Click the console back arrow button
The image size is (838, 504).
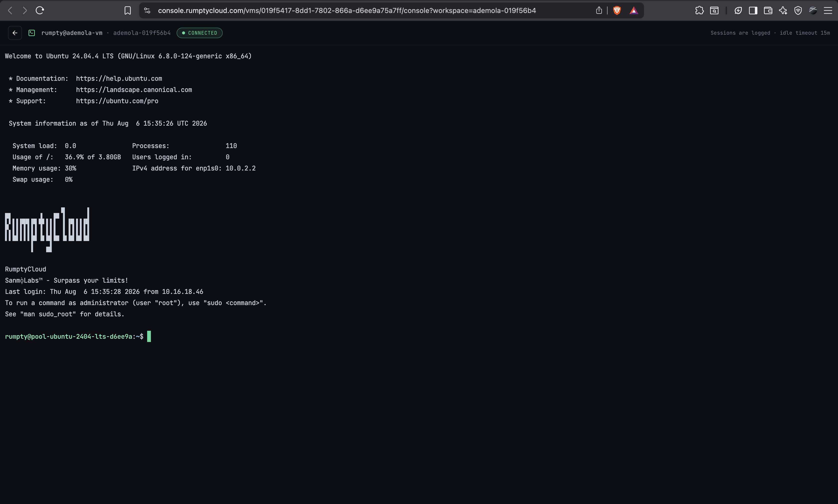coord(15,33)
